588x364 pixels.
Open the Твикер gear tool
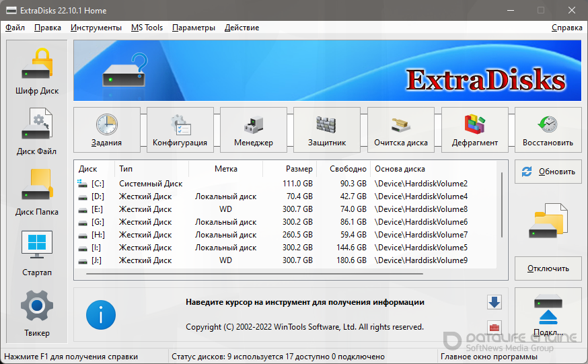pos(37,314)
